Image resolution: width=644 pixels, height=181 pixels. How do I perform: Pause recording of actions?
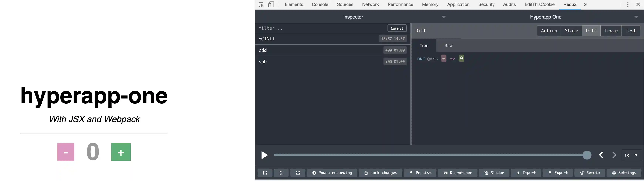(332, 173)
